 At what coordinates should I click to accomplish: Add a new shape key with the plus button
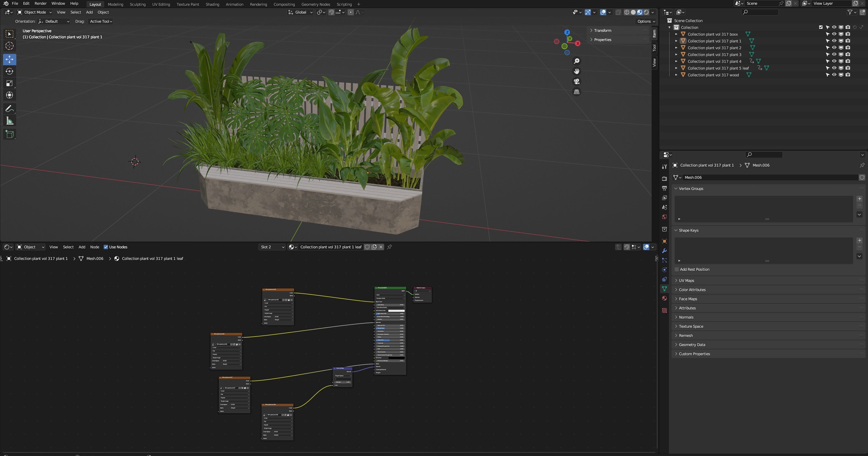click(x=859, y=240)
